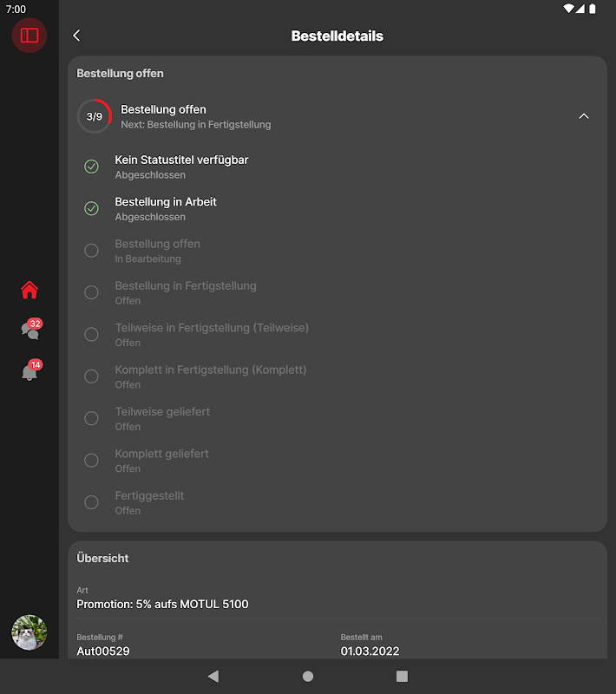The image size is (616, 694).
Task: Click the greyed Bestellung offen step title
Action: tap(158, 244)
